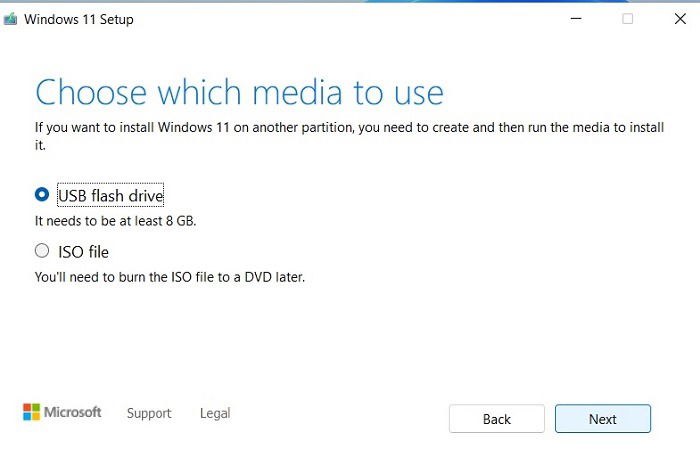This screenshot has width=700, height=460.
Task: Proceed by clicking the Next button
Action: point(603,419)
